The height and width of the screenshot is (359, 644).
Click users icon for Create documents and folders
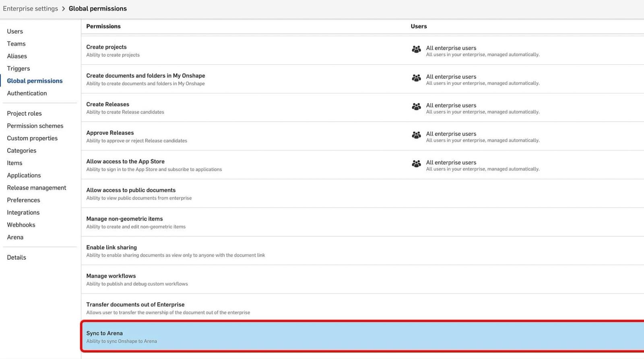tap(416, 78)
